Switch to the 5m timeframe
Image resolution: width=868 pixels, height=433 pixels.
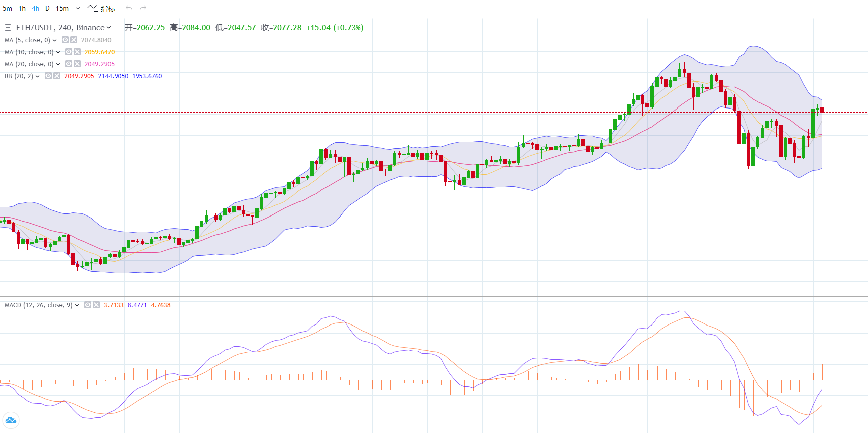point(7,8)
